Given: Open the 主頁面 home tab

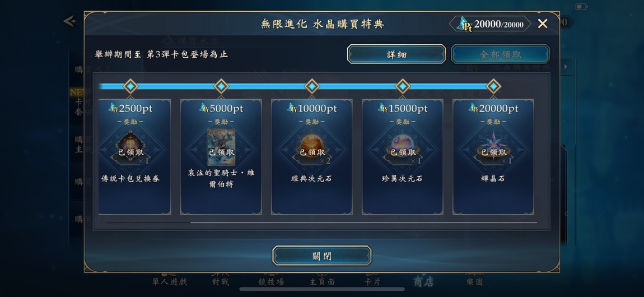Looking at the screenshot, I should pyautogui.click(x=322, y=281).
